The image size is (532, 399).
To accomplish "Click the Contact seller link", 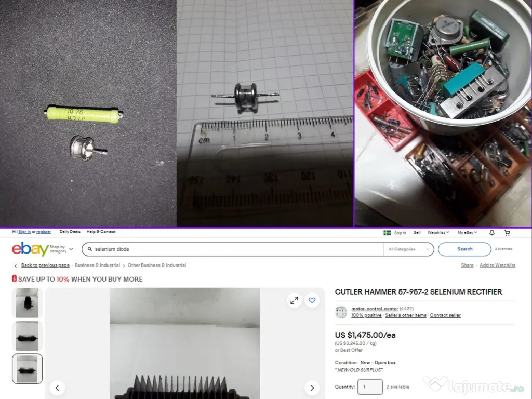I will pos(445,315).
